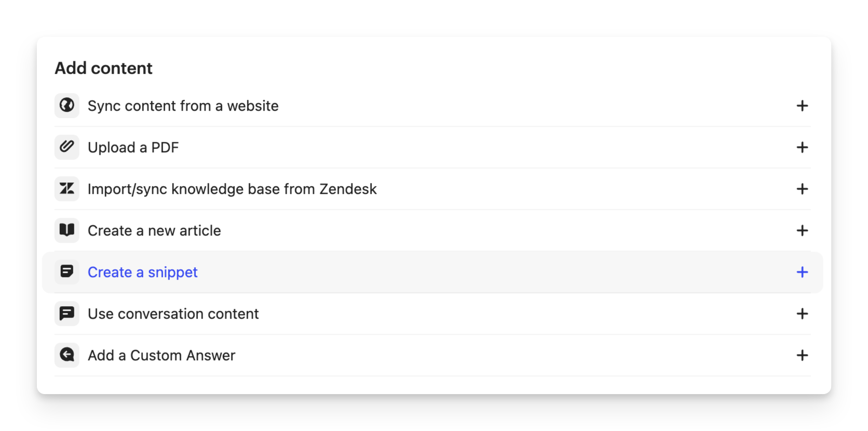Choose the Upload a PDF option

[x=133, y=148]
